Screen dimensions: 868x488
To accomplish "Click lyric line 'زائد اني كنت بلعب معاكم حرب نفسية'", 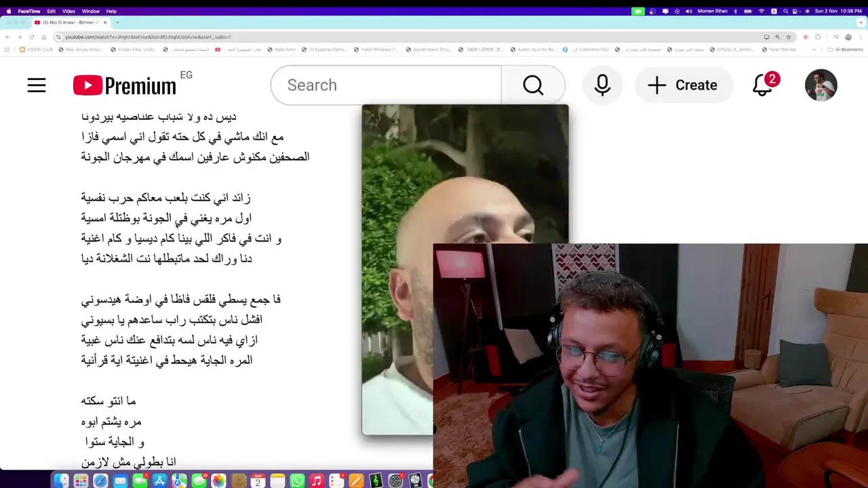I will [x=165, y=198].
